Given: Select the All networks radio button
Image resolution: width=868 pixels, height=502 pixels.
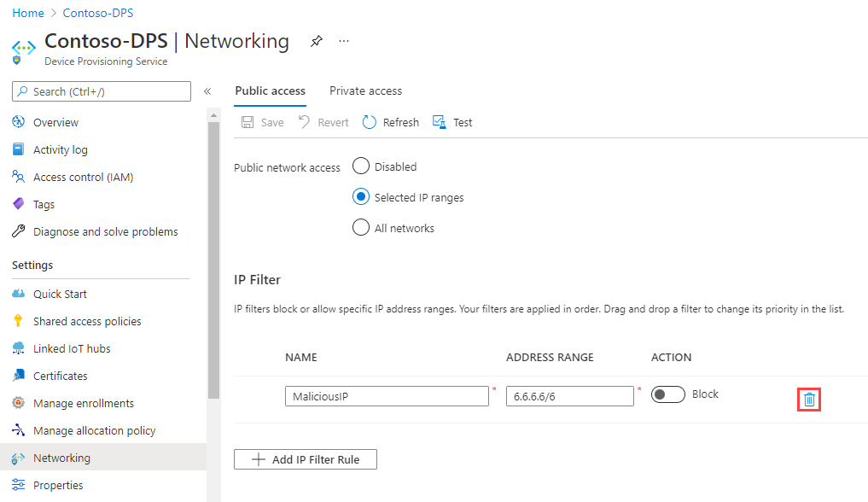Looking at the screenshot, I should click(360, 227).
